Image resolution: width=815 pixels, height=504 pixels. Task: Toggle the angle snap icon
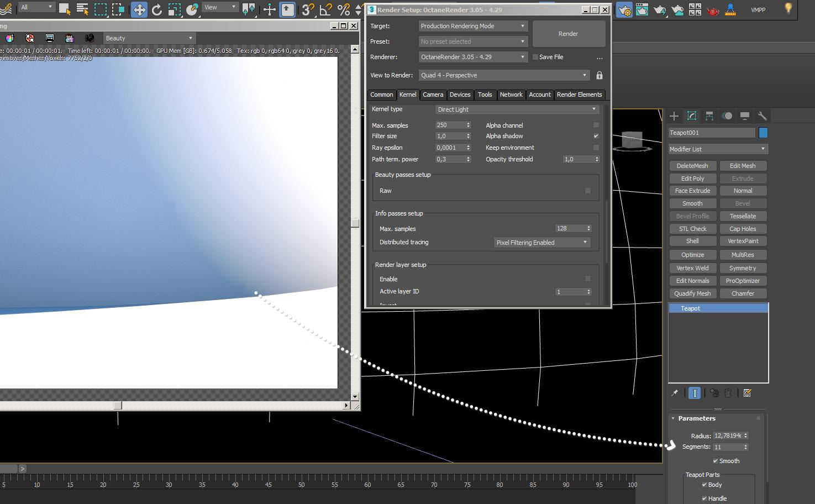coord(326,9)
